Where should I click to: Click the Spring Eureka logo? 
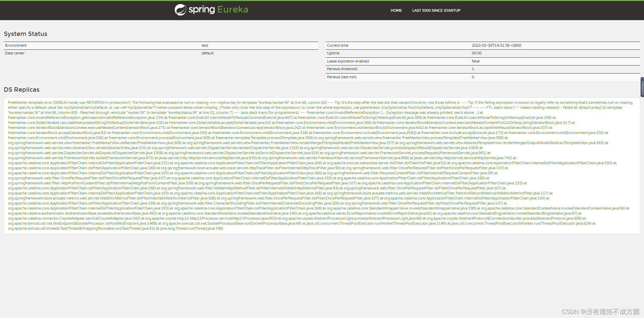[x=211, y=10]
